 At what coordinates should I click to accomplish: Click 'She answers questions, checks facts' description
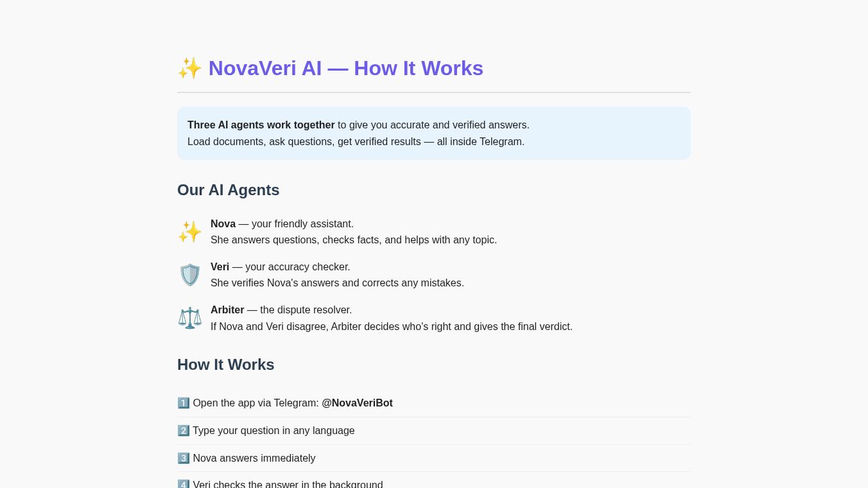[354, 240]
